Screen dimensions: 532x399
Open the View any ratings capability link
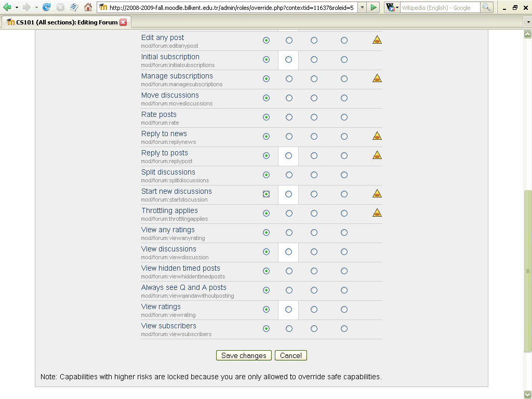(168, 230)
